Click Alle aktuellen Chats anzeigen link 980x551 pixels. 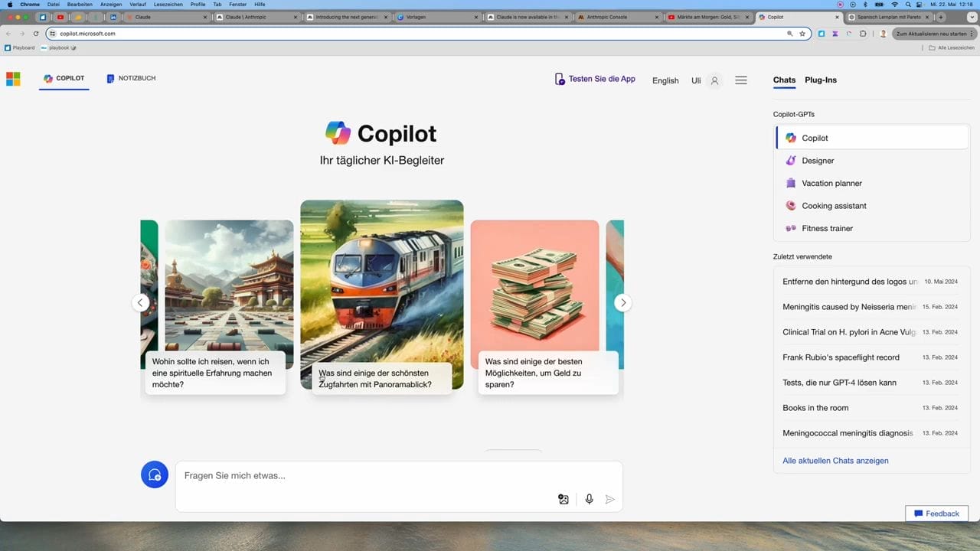click(x=835, y=460)
